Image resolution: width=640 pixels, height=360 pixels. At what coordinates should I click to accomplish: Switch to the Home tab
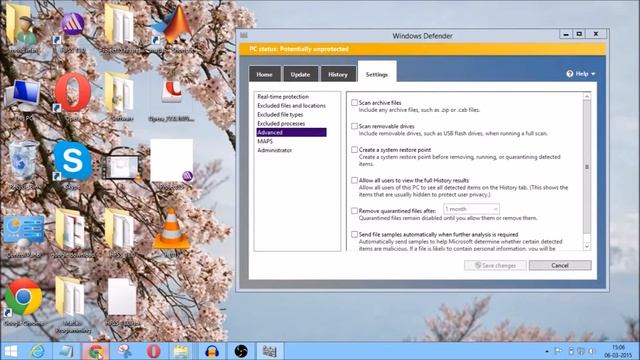264,74
